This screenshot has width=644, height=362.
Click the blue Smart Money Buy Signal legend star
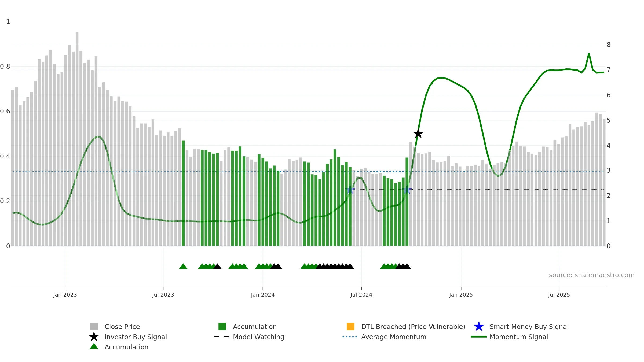tap(479, 327)
